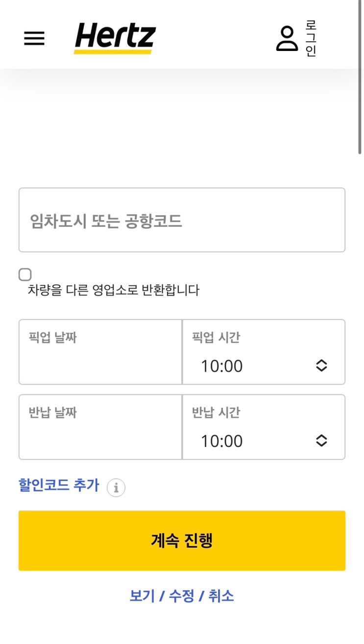
Task: Click the 취소 link
Action: (221, 596)
